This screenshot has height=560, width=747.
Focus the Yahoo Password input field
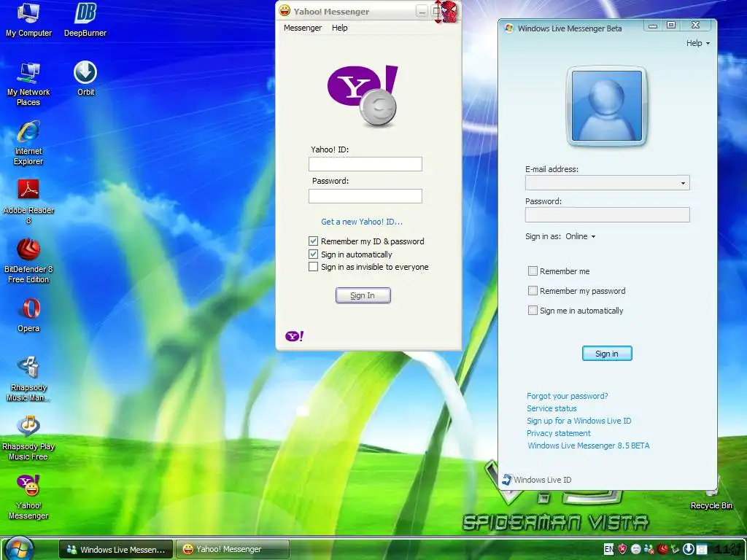pos(365,196)
